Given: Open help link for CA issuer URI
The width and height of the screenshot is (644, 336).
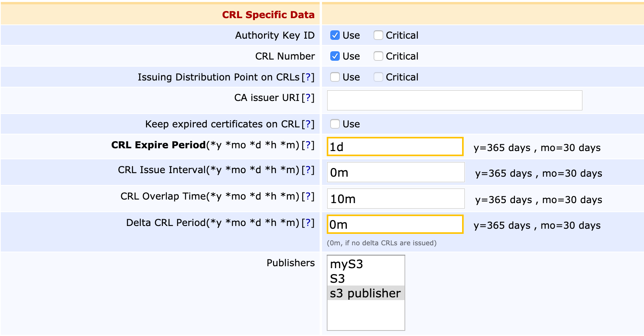Looking at the screenshot, I should (308, 98).
